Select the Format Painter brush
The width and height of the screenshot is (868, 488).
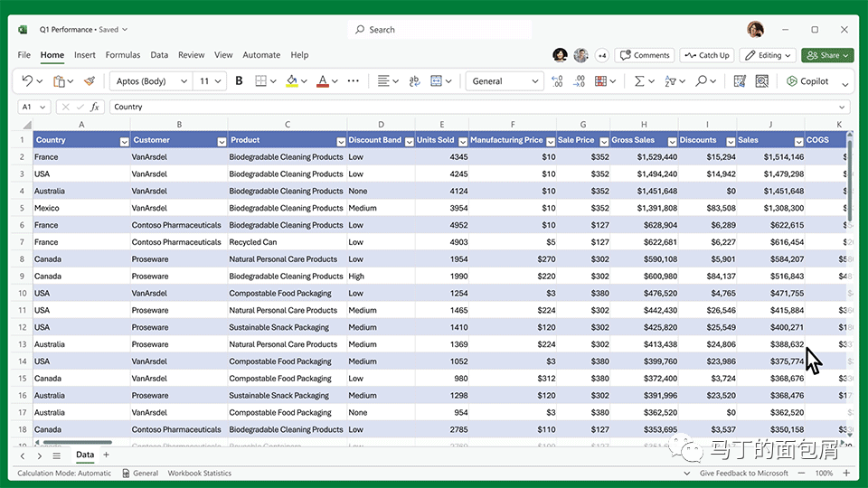[90, 81]
